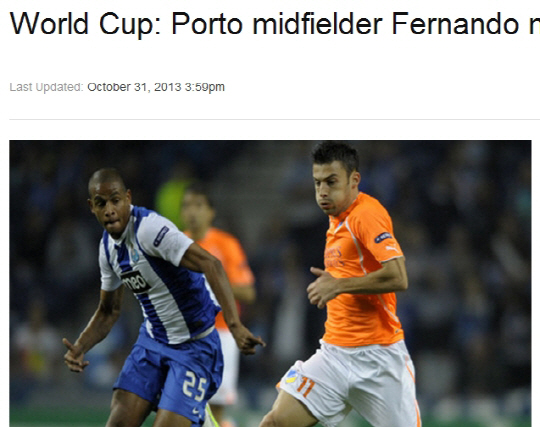The width and height of the screenshot is (540, 427).
Task: Click the UEFA badge on the orange sleeve
Action: [383, 237]
